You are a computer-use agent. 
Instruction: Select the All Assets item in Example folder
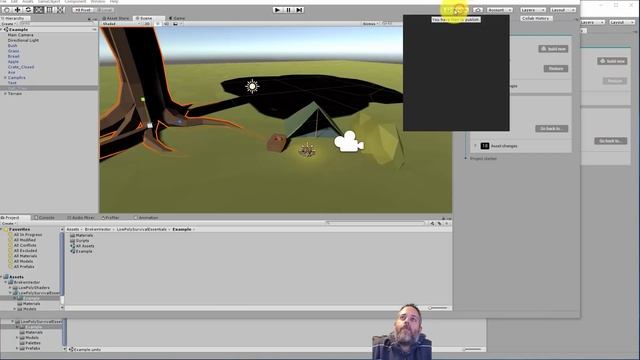[x=82, y=246]
